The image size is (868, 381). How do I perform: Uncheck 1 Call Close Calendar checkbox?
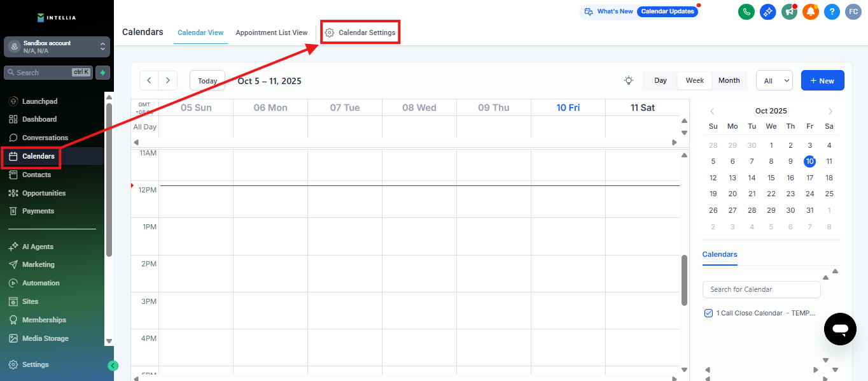coord(708,313)
